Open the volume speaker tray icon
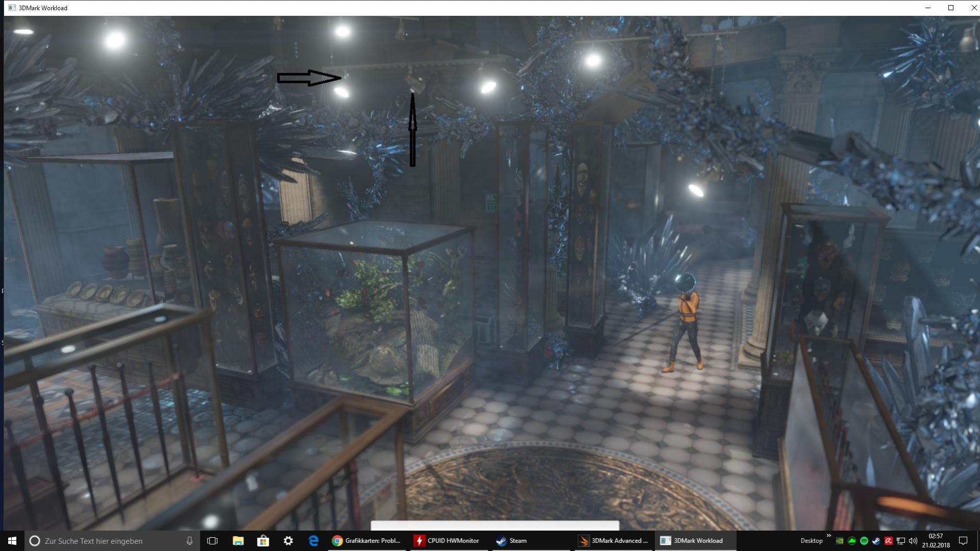The image size is (980, 551). click(913, 541)
